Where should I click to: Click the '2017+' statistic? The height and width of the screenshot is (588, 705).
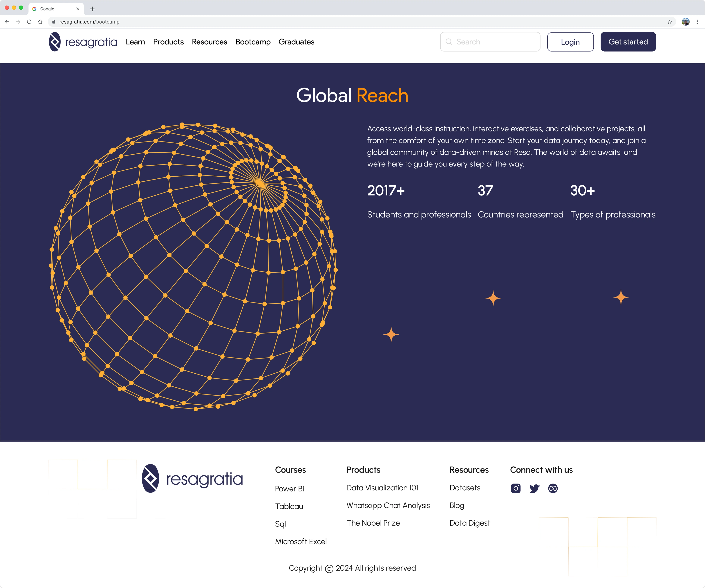click(386, 191)
